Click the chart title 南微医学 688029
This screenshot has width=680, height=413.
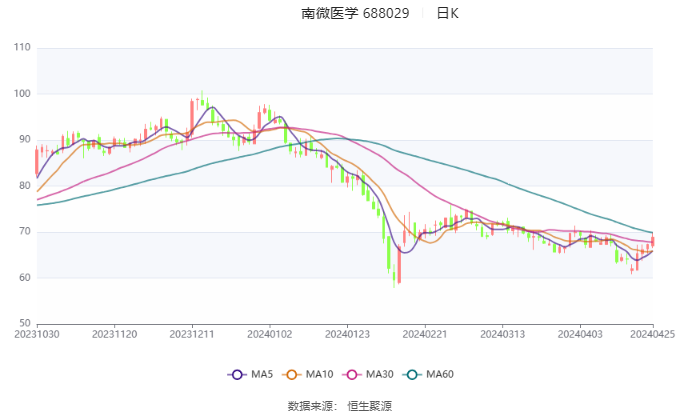(x=355, y=13)
